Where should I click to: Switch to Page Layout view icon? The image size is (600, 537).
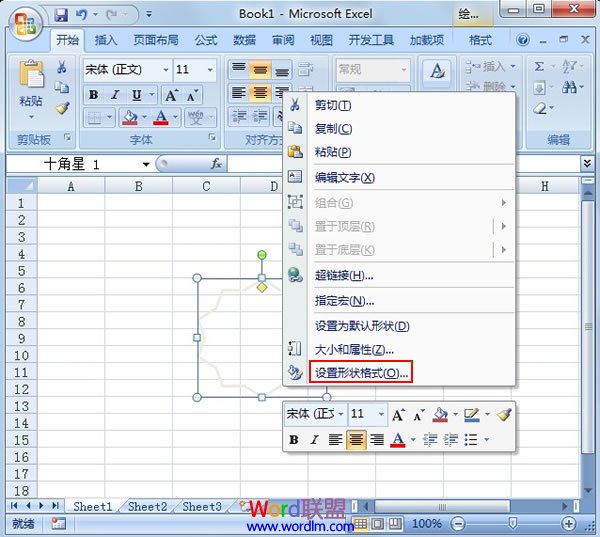click(x=377, y=524)
